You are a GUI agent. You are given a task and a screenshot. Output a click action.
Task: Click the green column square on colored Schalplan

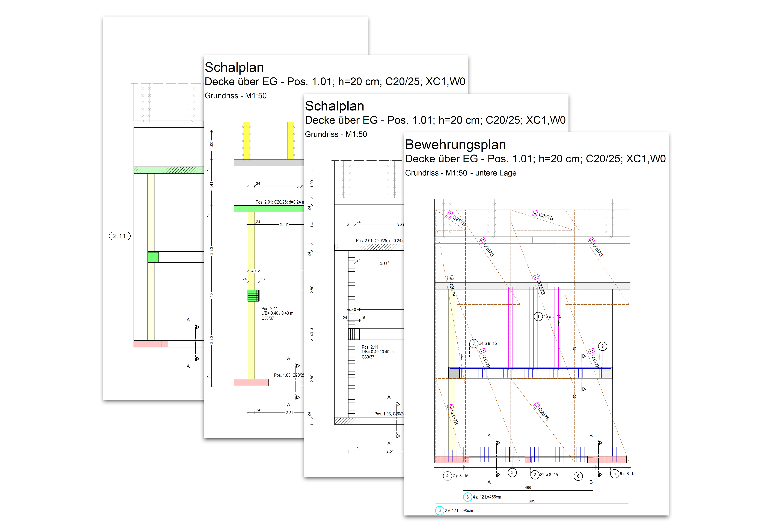(253, 296)
